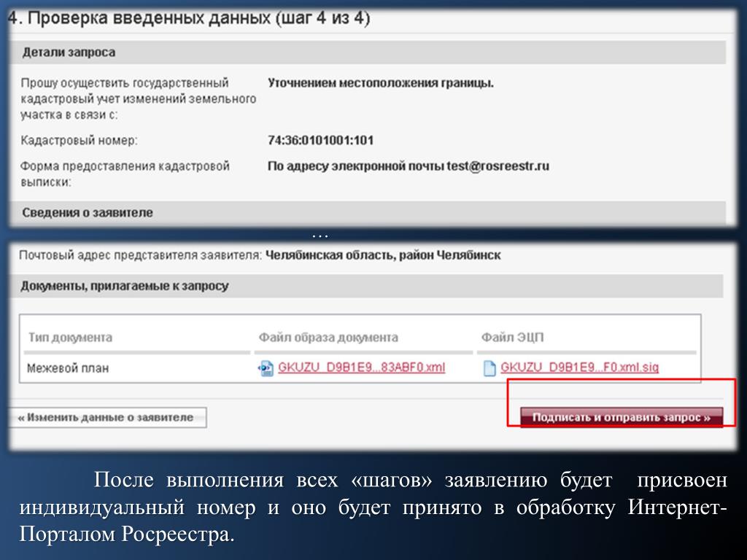Click the XML file icon beside GKUZU_D9B1E9...83ABF0.xml

click(266, 368)
